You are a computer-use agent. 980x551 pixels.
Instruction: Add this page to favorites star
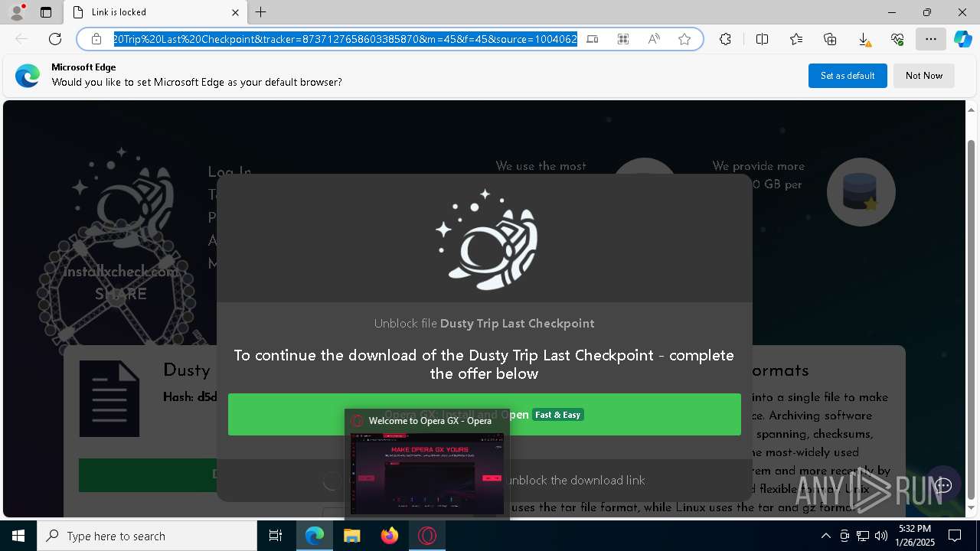click(684, 39)
